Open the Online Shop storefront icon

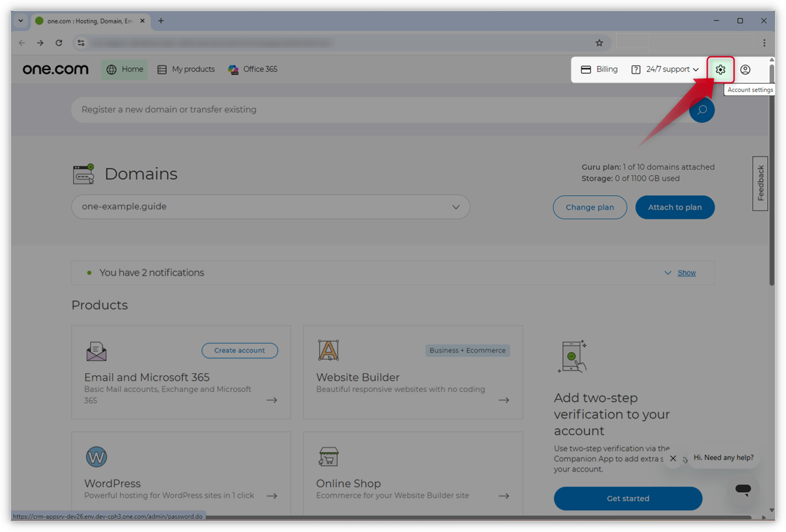329,456
